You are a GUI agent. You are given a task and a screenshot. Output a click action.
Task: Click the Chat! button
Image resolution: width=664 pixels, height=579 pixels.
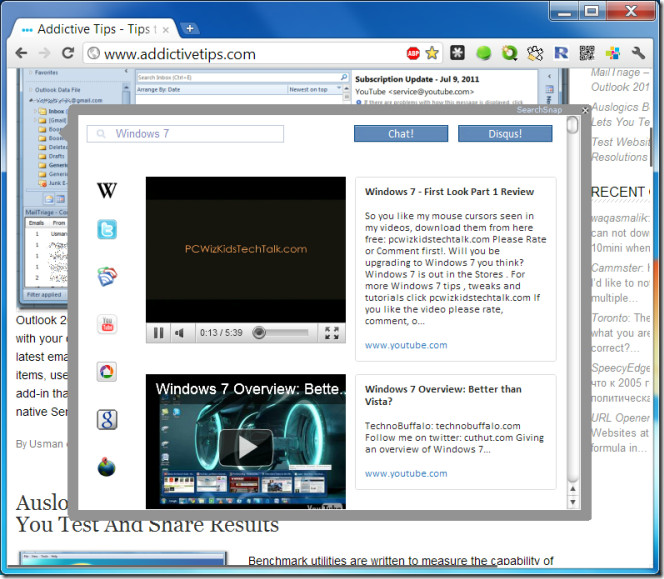pyautogui.click(x=401, y=134)
